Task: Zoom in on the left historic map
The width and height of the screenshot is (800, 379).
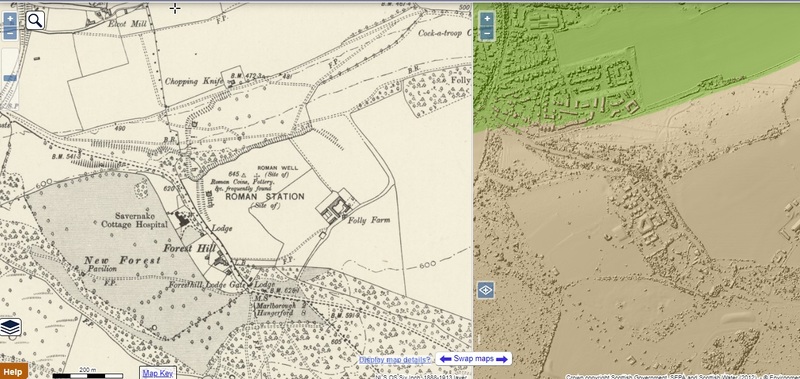Action: click(x=10, y=19)
